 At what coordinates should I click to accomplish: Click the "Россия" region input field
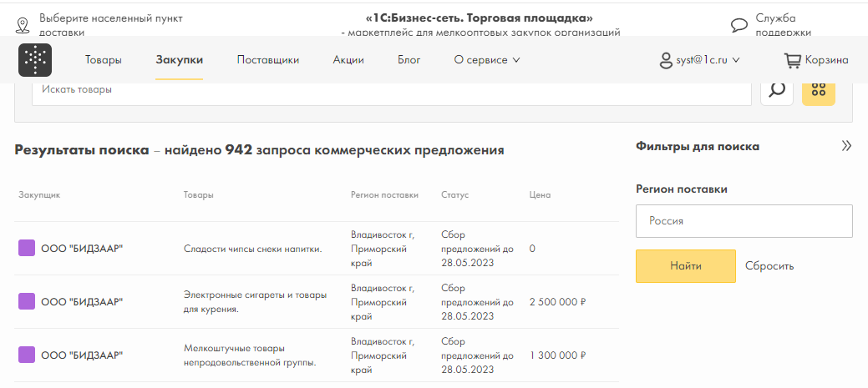coord(744,221)
